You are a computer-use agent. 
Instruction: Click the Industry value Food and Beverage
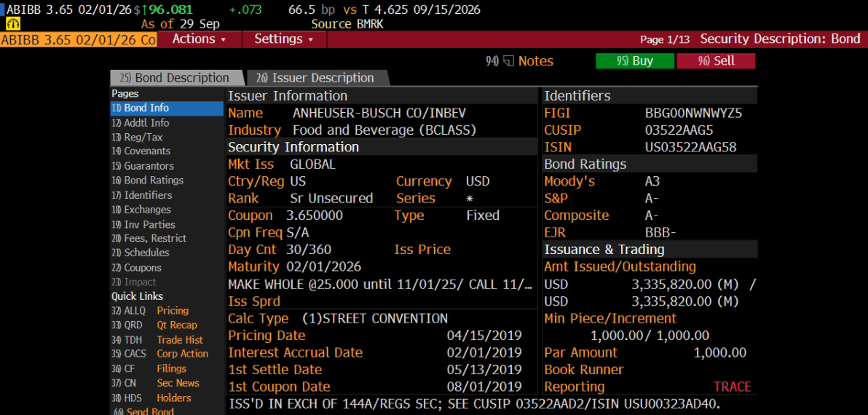(x=384, y=130)
